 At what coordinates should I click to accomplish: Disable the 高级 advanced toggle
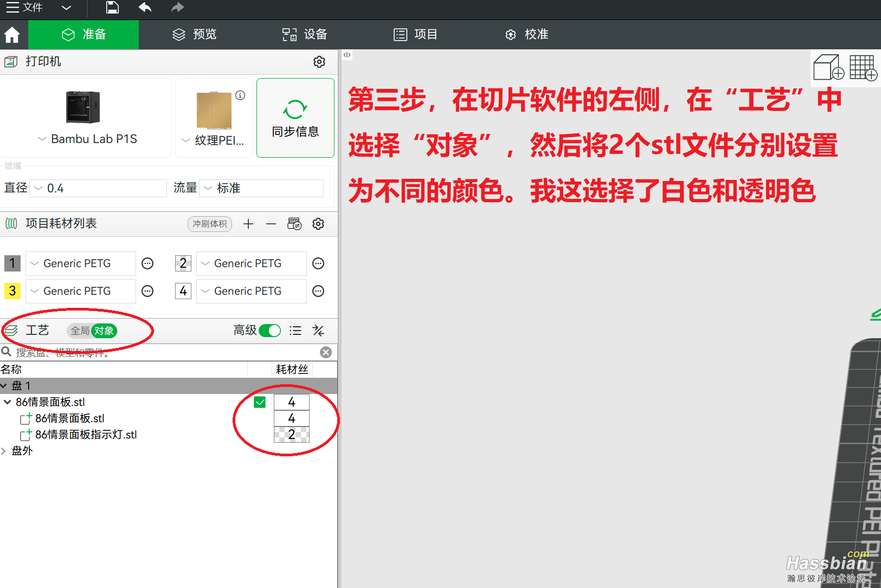coord(269,331)
